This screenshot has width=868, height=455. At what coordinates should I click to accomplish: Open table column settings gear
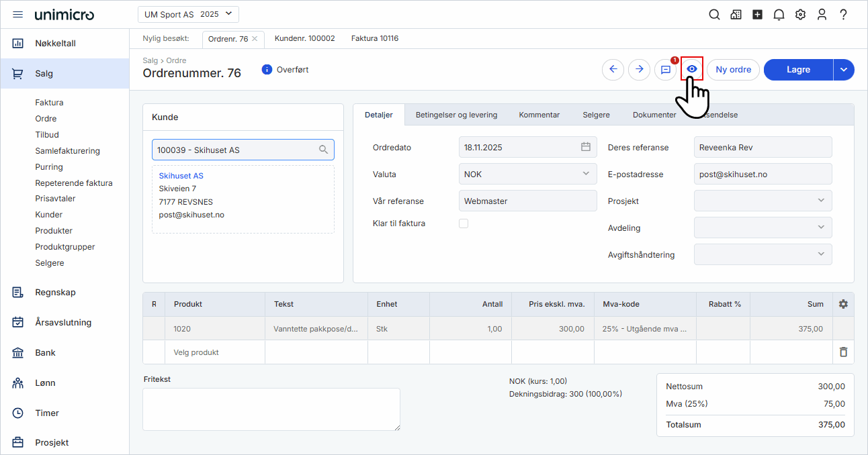point(843,304)
